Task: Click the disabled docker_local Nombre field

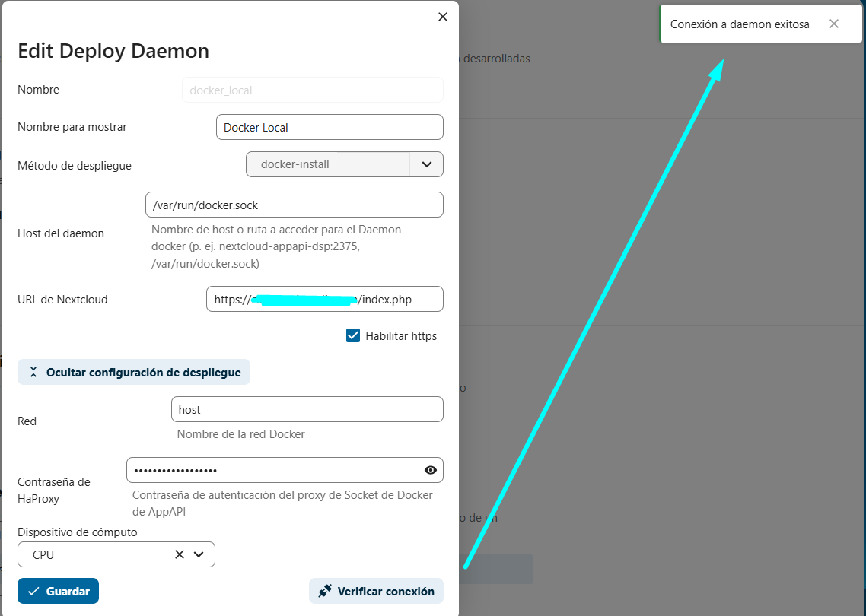Action: pyautogui.click(x=312, y=90)
